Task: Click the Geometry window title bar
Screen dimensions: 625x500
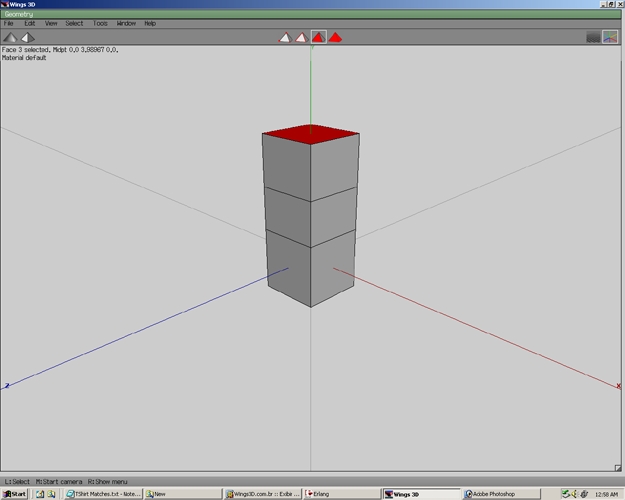Action: pos(311,14)
